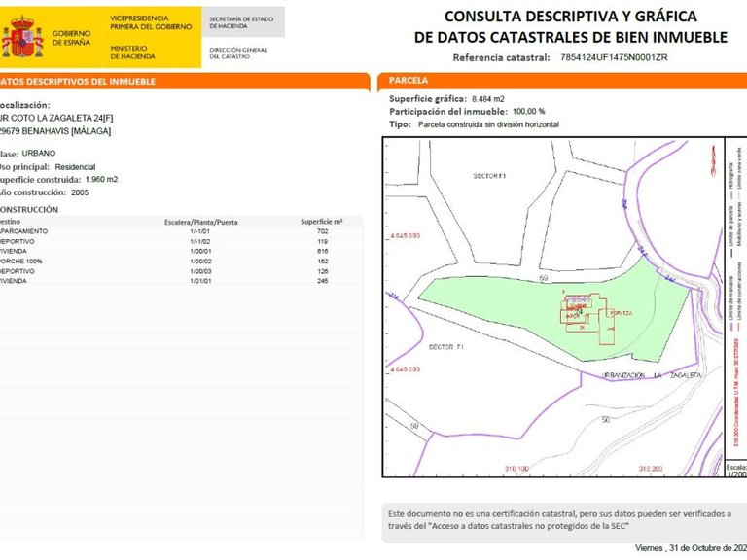Click 'DIRECCIÓN GENERAL DEL CATASTRO' text

click(x=238, y=52)
